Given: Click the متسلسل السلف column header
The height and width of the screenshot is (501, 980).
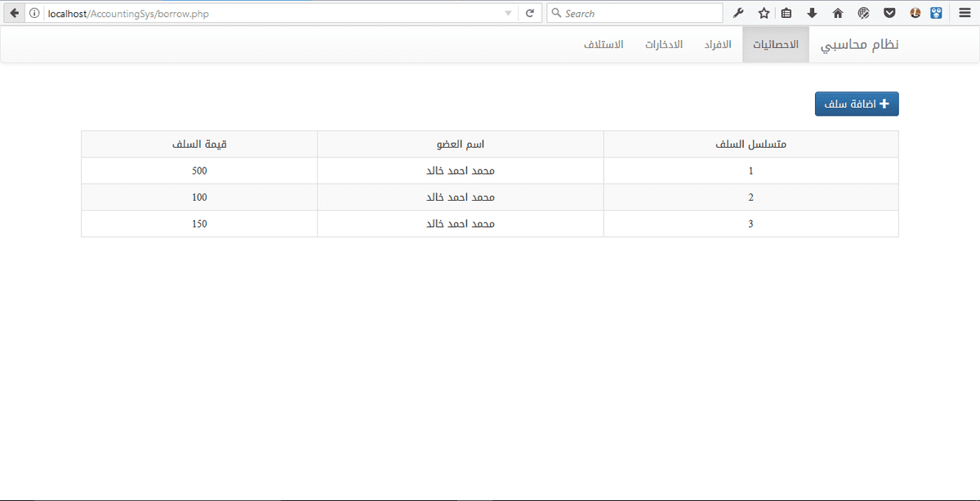Looking at the screenshot, I should click(x=751, y=144).
